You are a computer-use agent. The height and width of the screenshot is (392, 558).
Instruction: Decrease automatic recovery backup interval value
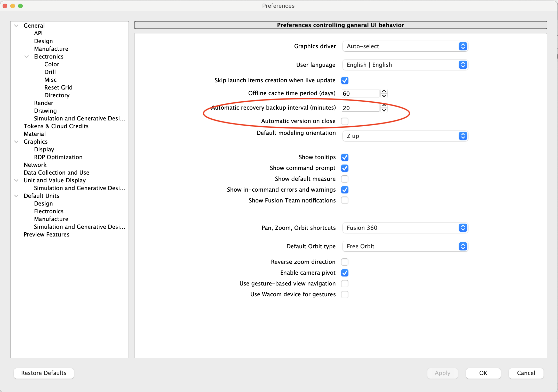click(x=384, y=110)
